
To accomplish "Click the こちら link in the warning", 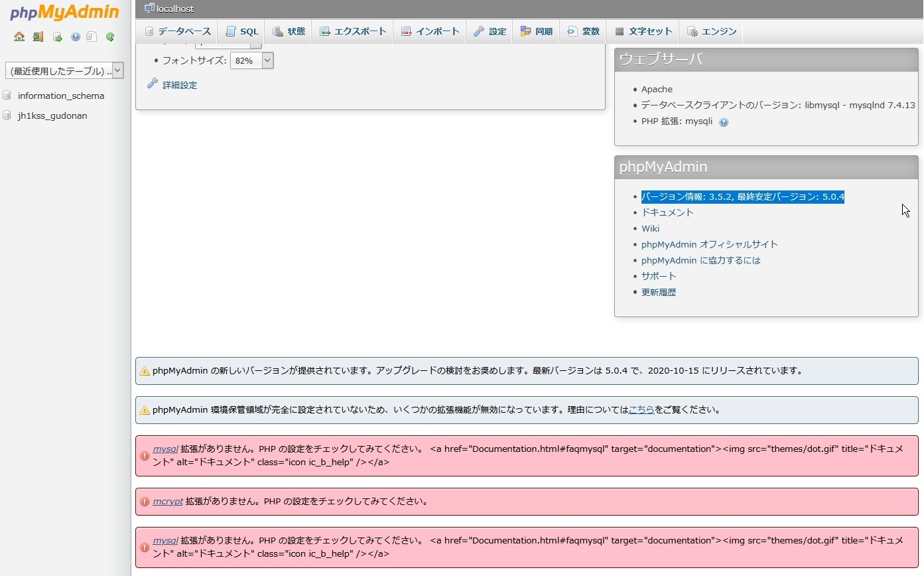I will pyautogui.click(x=641, y=409).
